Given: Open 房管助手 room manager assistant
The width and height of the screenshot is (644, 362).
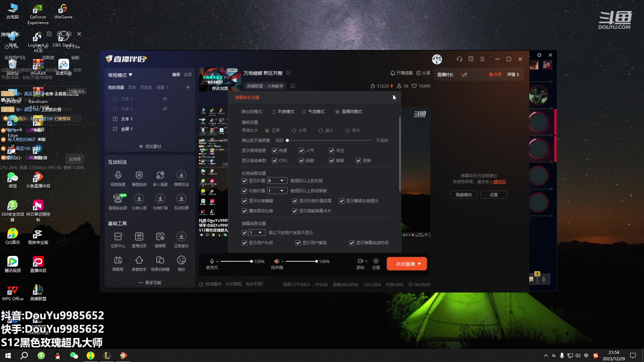Looking at the screenshot, I should (x=139, y=263).
